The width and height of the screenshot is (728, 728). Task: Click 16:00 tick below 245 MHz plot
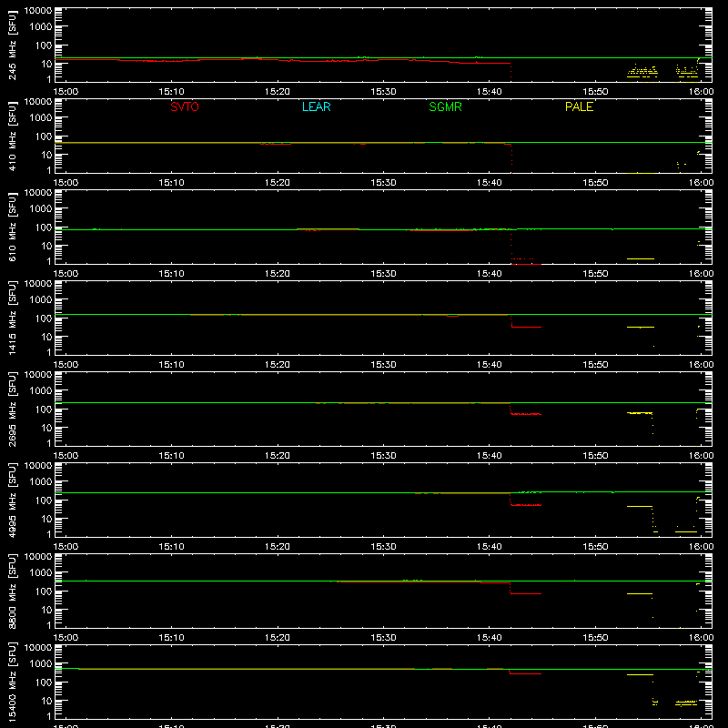701,92
